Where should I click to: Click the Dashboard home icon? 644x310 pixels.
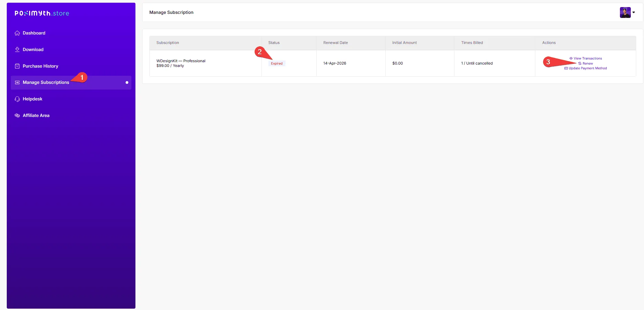tap(17, 33)
